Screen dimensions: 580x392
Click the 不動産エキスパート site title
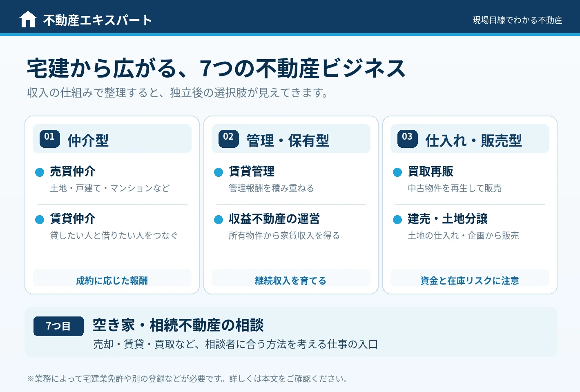pyautogui.click(x=98, y=20)
